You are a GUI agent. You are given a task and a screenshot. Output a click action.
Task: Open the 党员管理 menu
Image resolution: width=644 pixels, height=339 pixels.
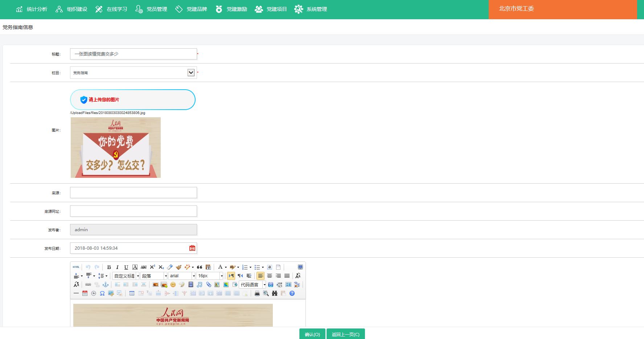click(x=151, y=9)
